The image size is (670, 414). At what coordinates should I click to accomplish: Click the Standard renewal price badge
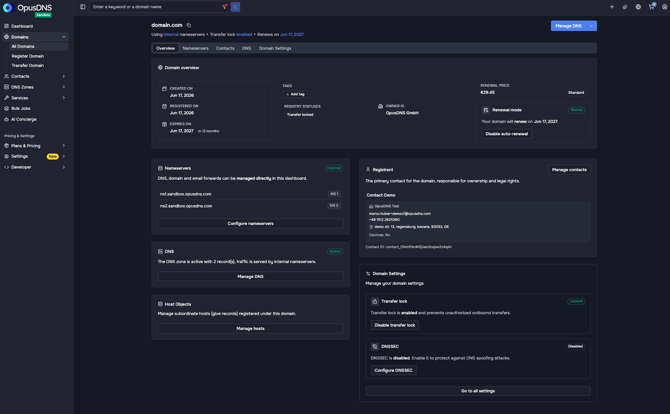[x=576, y=92]
